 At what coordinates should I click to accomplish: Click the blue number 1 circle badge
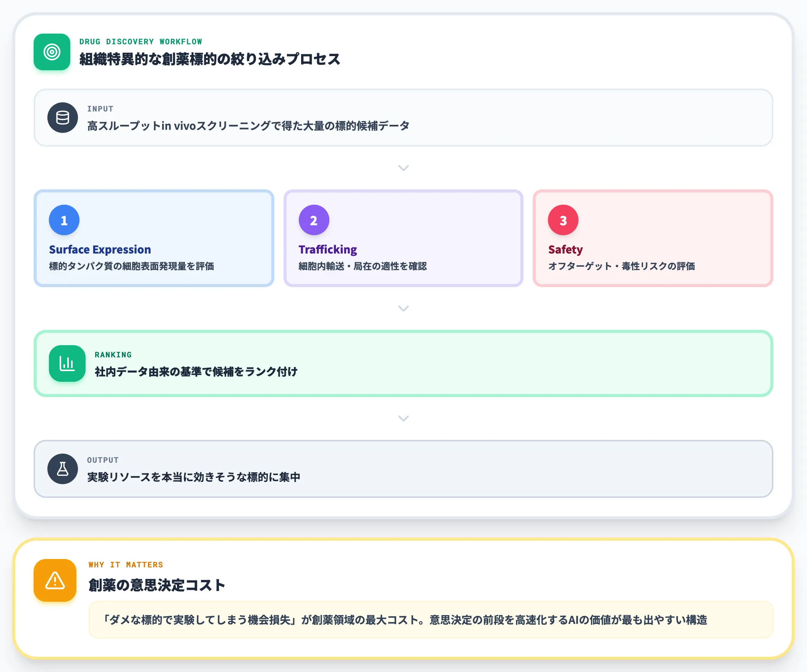[64, 220]
